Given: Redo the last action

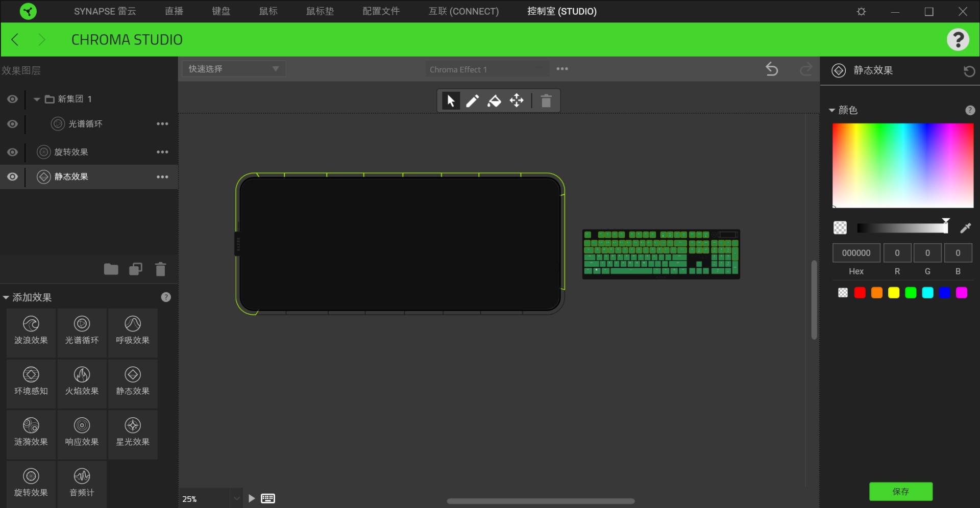Looking at the screenshot, I should coord(806,69).
